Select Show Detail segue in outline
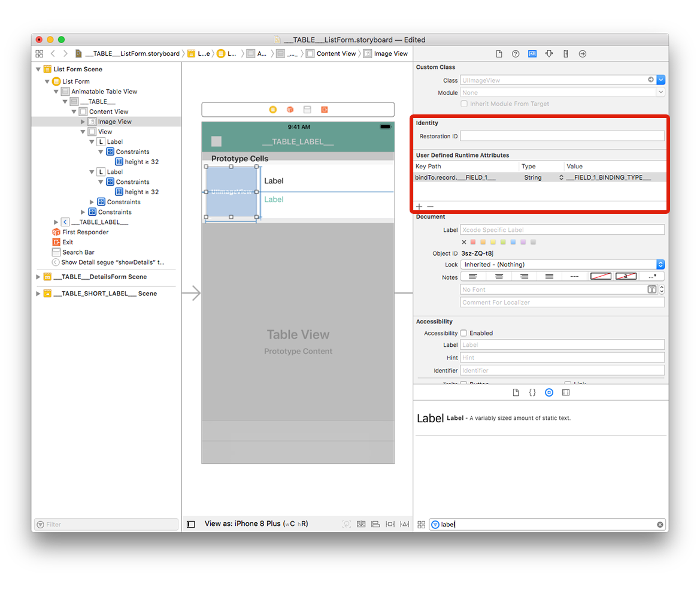700x593 pixels. [x=108, y=262]
